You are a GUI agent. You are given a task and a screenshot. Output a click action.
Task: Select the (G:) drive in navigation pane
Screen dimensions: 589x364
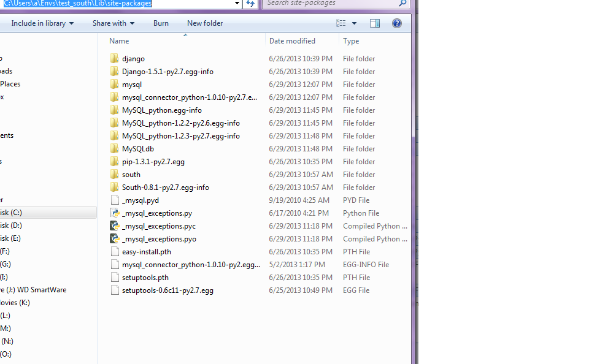[x=6, y=264]
